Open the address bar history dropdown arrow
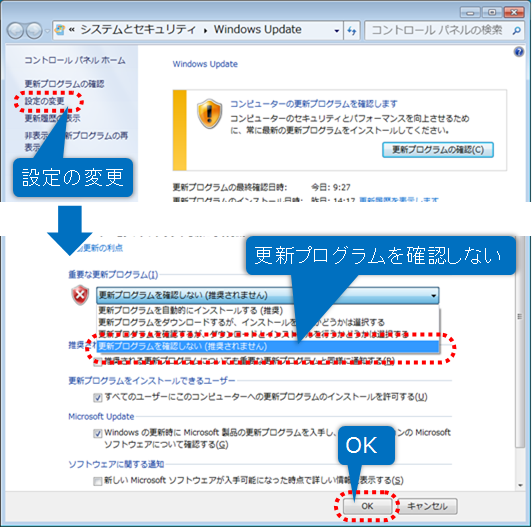 [337, 31]
